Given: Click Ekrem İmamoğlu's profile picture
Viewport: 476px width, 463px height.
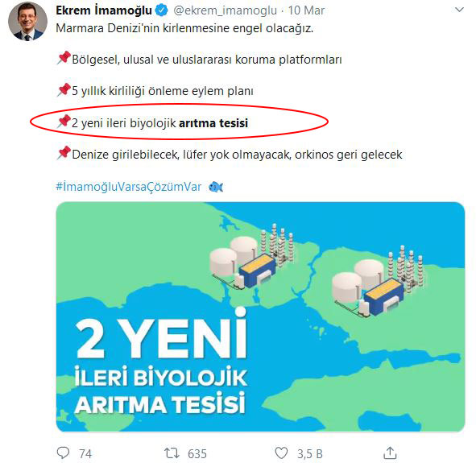Looking at the screenshot, I should pyautogui.click(x=27, y=21).
